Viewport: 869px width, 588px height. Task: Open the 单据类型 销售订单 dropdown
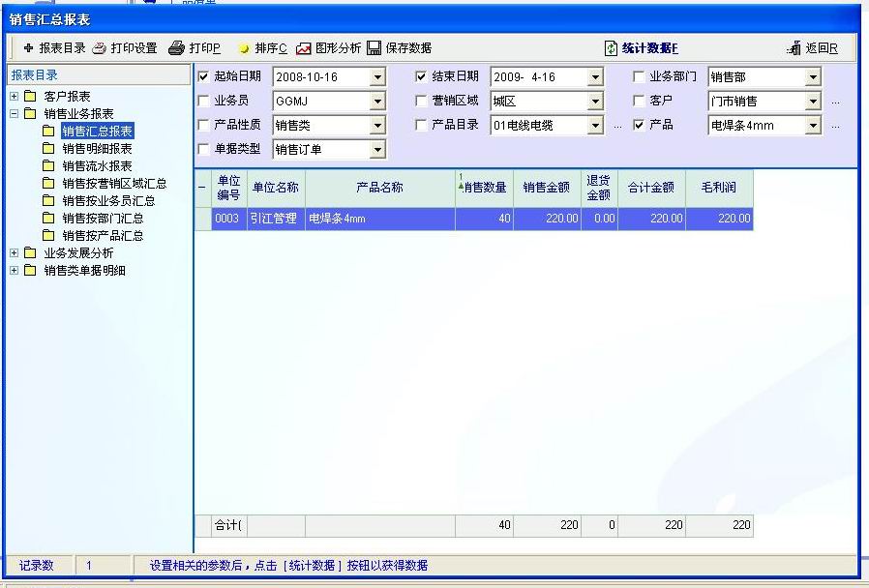(377, 150)
